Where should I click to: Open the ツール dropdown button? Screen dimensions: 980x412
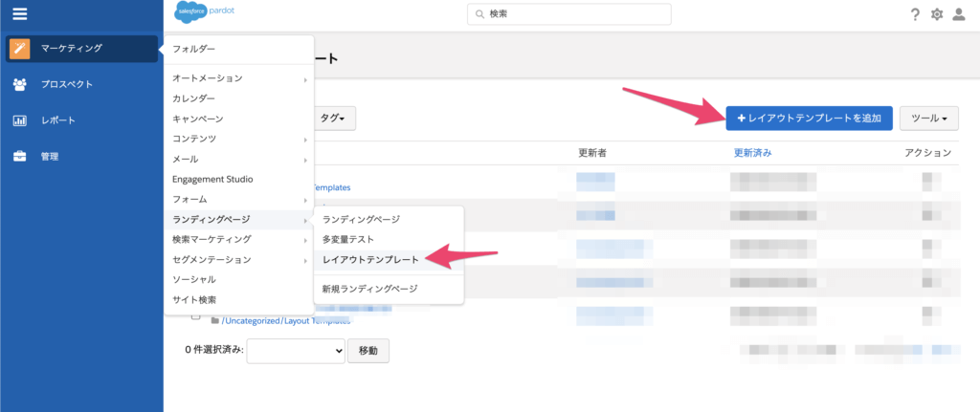click(x=928, y=119)
